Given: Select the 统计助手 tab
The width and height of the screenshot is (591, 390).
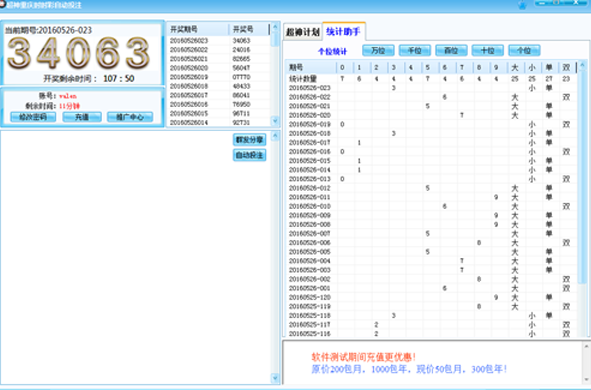Looking at the screenshot, I should (x=343, y=32).
